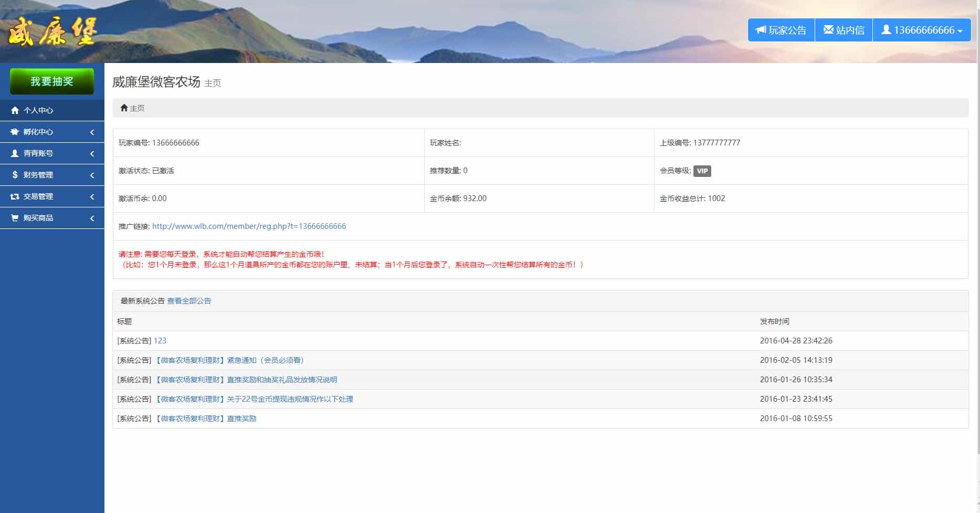The width and height of the screenshot is (980, 513).
Task: Click the date 2016-02-05 14:13:19
Action: [x=796, y=360]
